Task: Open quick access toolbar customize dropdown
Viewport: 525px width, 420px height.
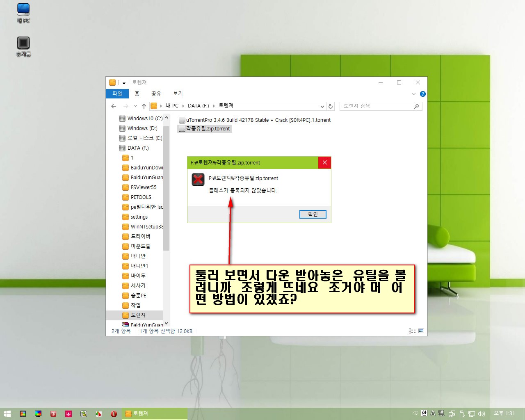Action: point(124,83)
